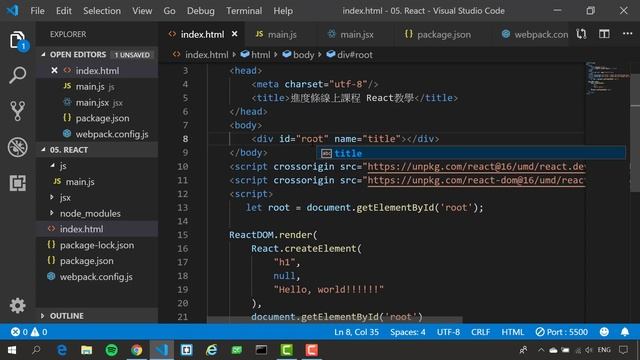
Task: Open main.jsx in Open Editors
Action: click(x=97, y=102)
